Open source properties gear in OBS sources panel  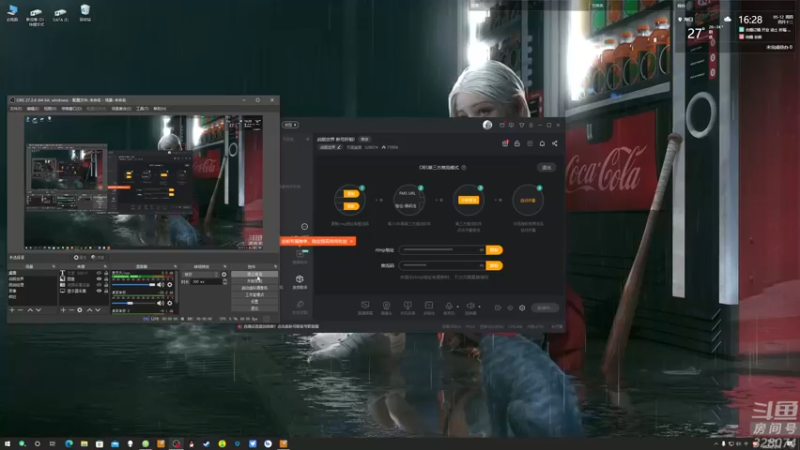click(x=80, y=310)
